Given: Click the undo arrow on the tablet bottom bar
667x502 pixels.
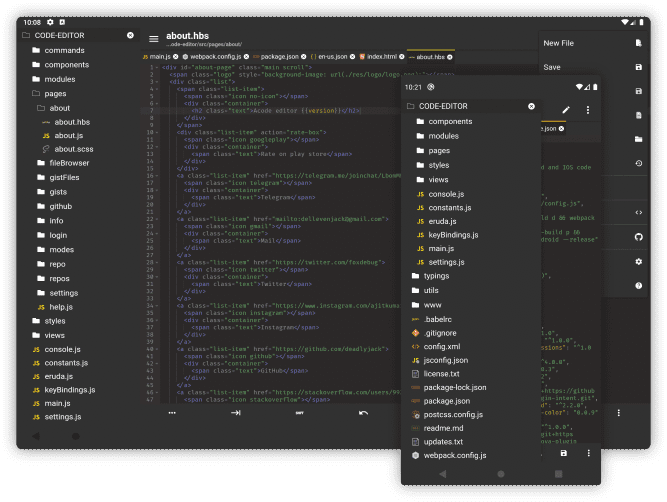Looking at the screenshot, I should pos(363,413).
